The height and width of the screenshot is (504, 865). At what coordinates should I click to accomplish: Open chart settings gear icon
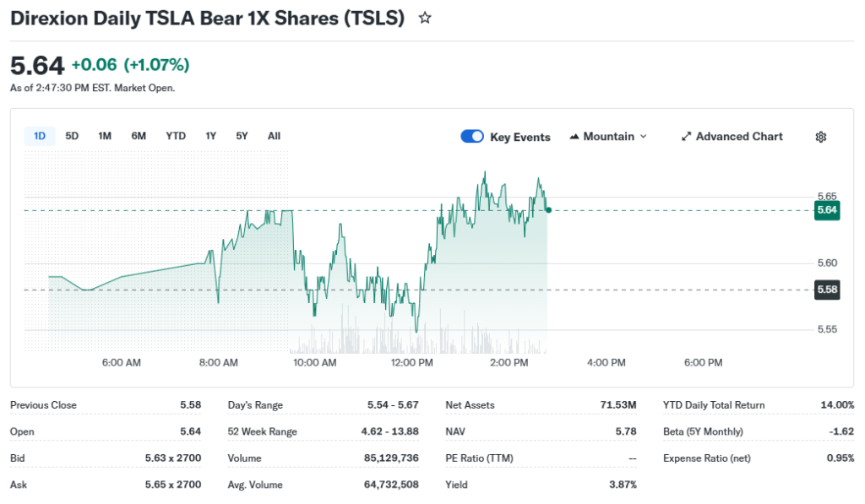coord(820,137)
